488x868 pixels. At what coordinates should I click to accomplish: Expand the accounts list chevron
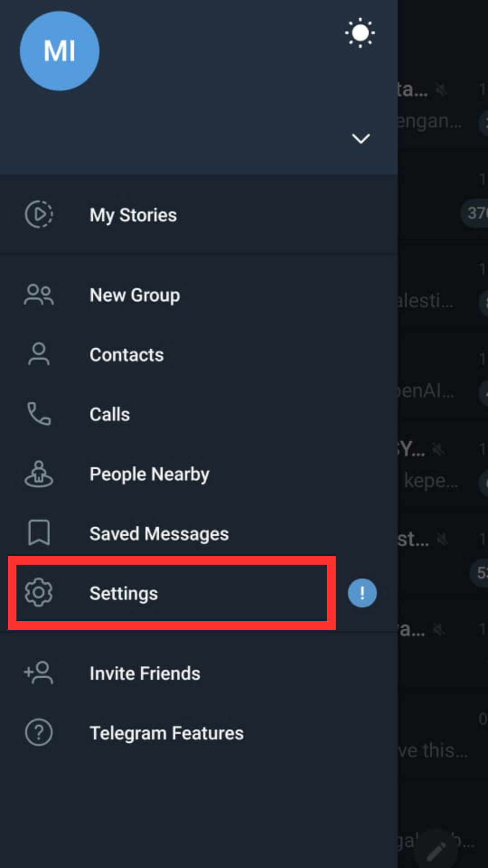[361, 138]
